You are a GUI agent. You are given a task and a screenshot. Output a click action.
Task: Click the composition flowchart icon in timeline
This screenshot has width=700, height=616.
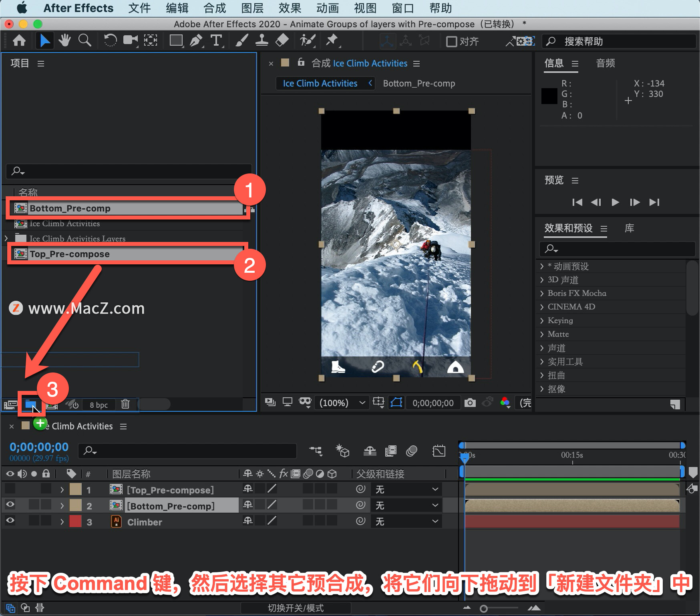coord(316,451)
